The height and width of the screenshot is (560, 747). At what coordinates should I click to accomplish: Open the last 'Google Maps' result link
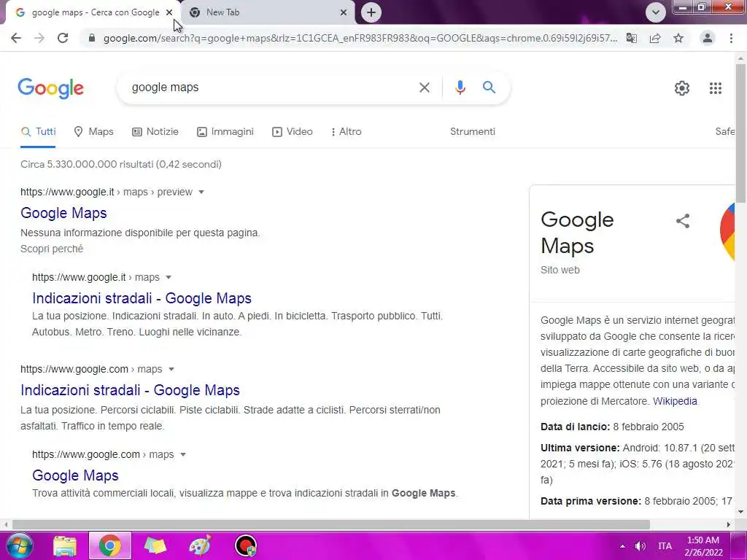pos(75,475)
